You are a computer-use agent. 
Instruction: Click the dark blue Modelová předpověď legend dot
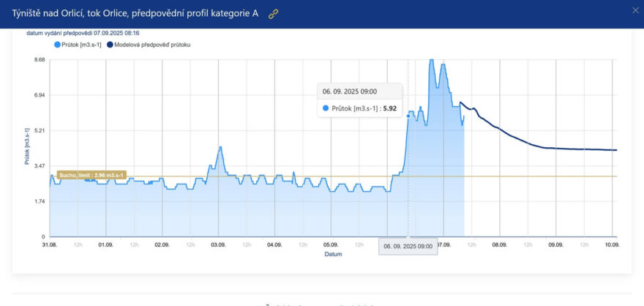(110, 45)
